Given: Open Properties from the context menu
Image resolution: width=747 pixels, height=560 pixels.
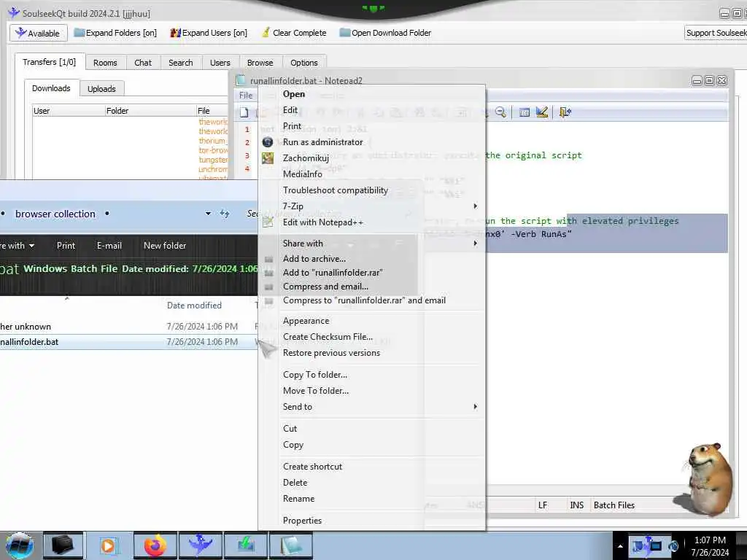Looking at the screenshot, I should 302,521.
